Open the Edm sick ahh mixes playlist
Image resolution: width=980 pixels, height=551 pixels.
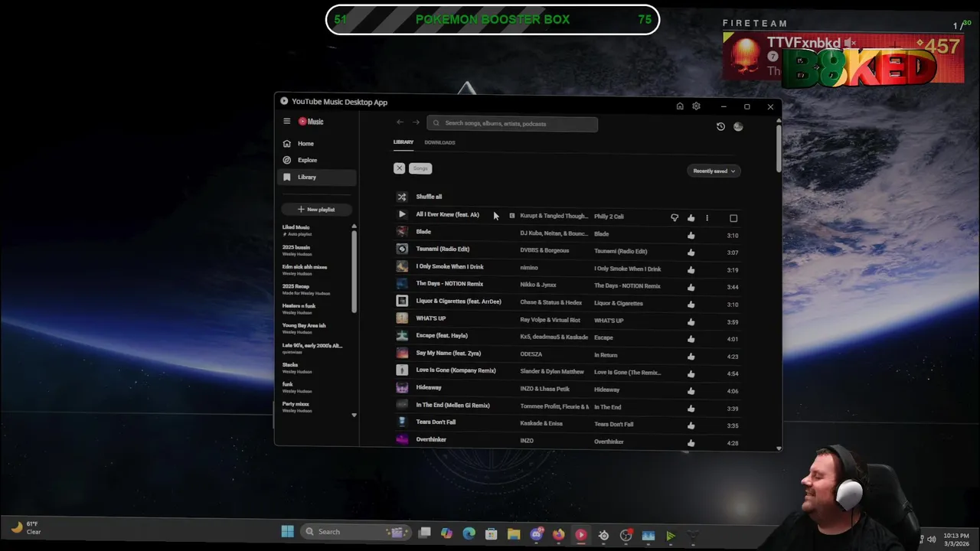coord(305,269)
